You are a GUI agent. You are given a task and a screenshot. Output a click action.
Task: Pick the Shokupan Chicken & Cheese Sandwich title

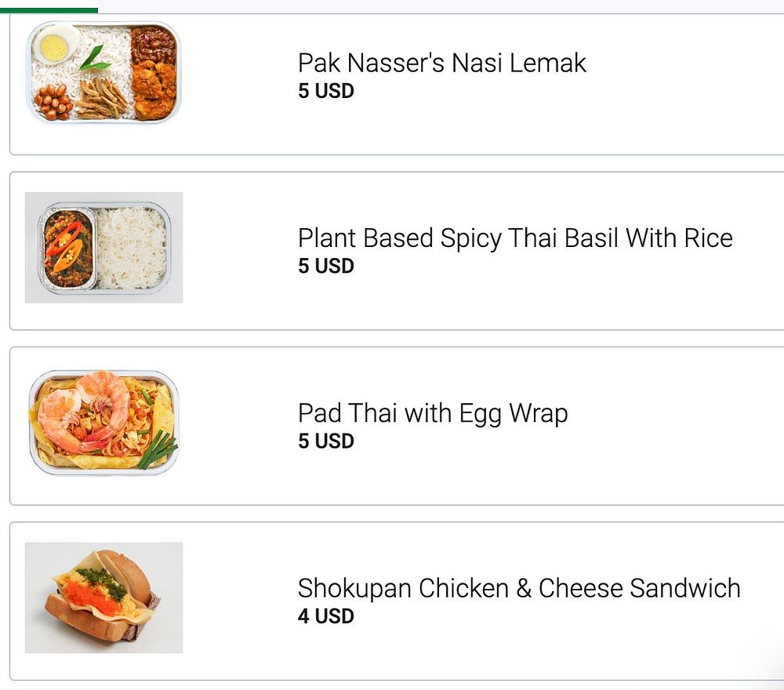[519, 587]
